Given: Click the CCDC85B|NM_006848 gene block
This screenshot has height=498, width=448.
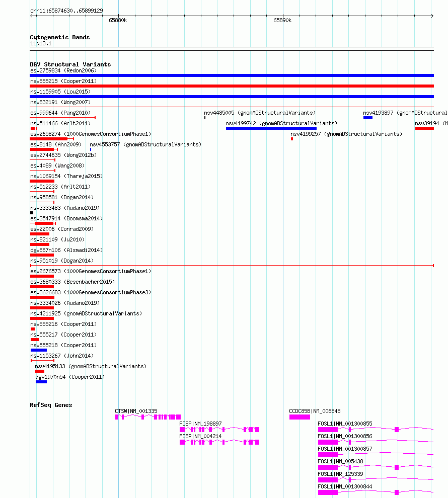Looking at the screenshot, I should [x=300, y=417].
